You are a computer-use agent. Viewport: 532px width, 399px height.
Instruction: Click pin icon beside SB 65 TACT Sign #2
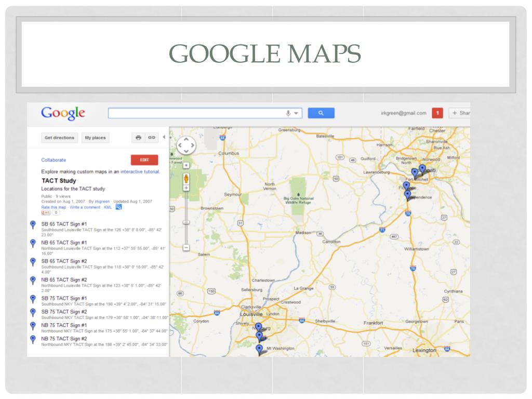click(x=33, y=262)
